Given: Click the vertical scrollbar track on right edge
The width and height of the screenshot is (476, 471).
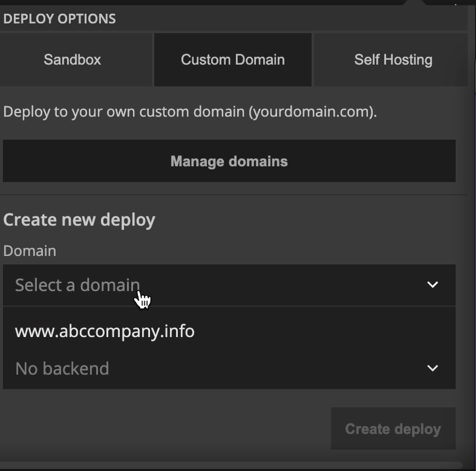Looking at the screenshot, I should tap(471, 215).
